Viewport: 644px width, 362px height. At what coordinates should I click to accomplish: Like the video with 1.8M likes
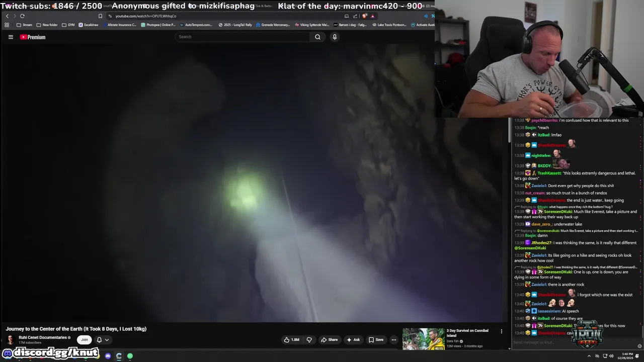point(292,340)
